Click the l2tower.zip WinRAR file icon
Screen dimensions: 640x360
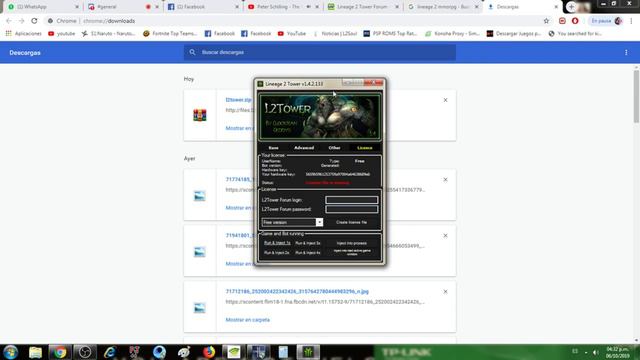[200, 116]
